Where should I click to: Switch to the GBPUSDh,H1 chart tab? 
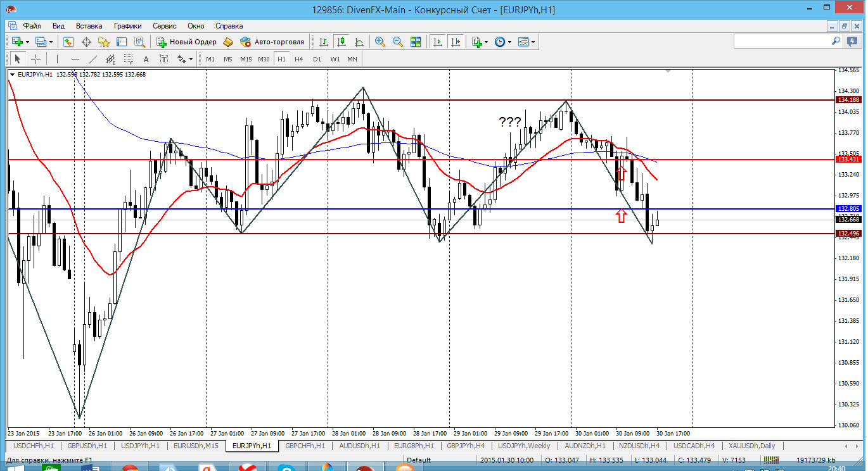[x=87, y=446]
